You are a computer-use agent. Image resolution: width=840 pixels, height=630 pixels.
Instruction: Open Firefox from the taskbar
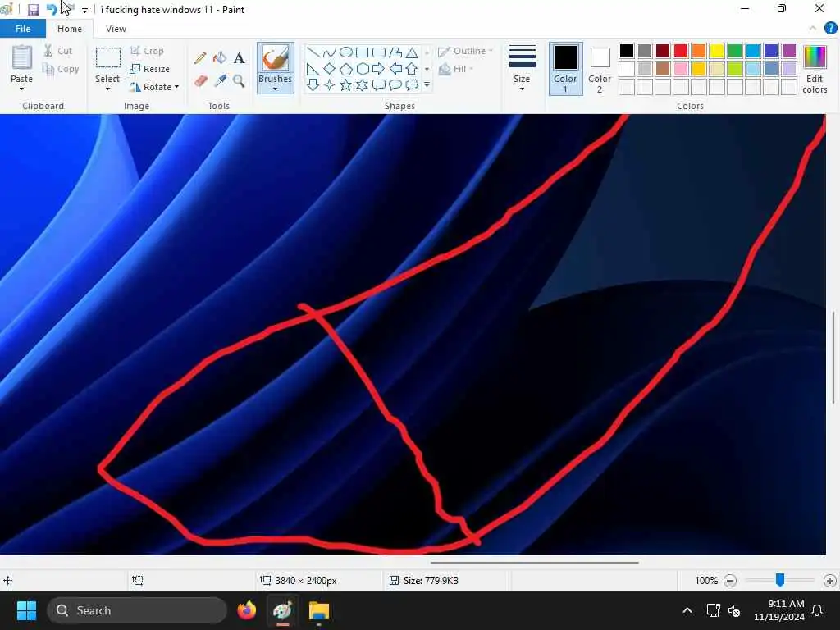click(x=247, y=610)
